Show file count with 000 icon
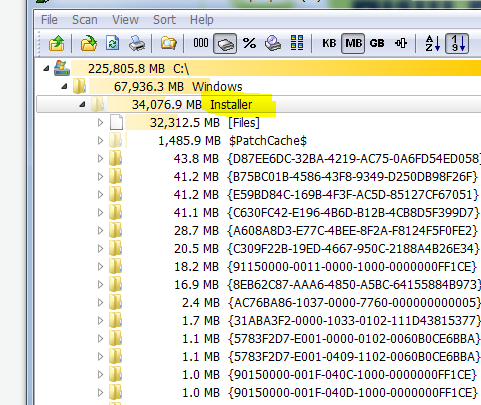 201,43
